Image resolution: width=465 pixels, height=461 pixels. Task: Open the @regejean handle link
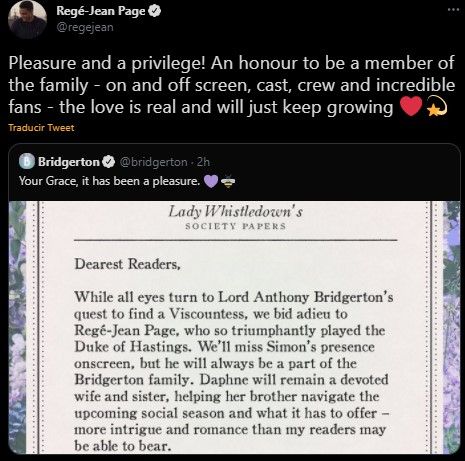85,27
